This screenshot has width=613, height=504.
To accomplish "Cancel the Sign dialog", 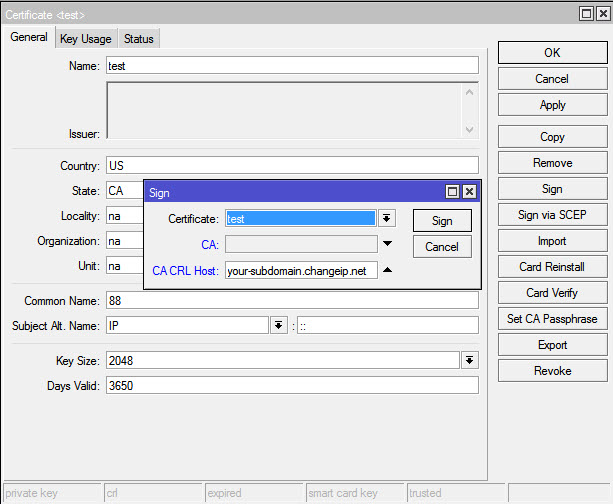I will coord(442,247).
